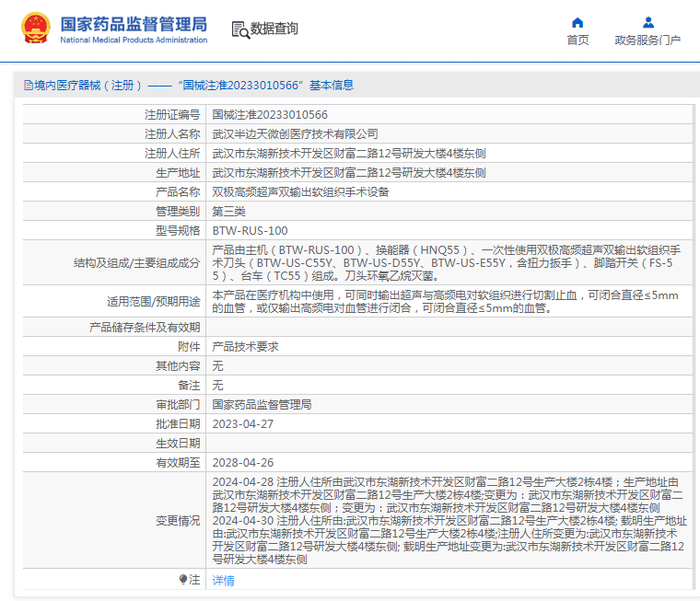Click the 生效日期 row label
The width and height of the screenshot is (700, 601).
(178, 444)
